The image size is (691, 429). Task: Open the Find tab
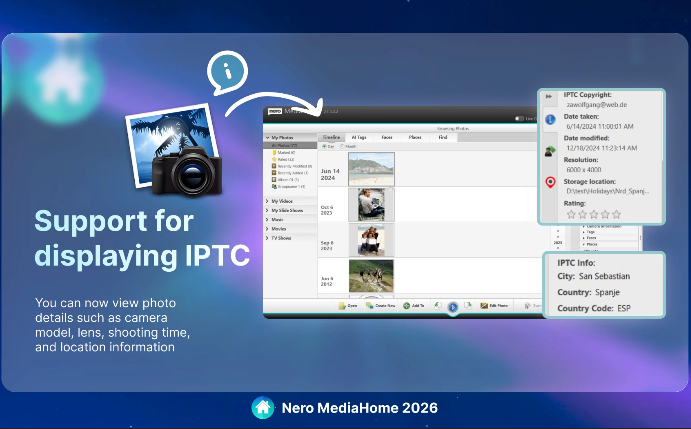(442, 137)
